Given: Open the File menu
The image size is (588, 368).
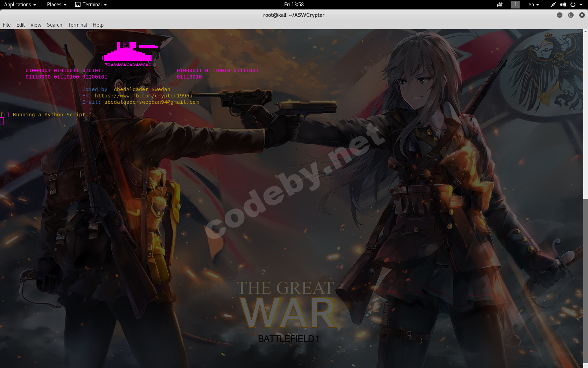Looking at the screenshot, I should (x=7, y=25).
